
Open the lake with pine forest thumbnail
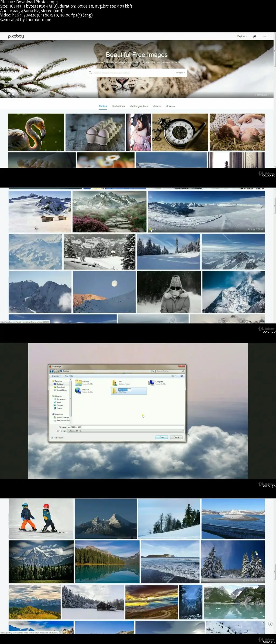pyautogui.click(x=107, y=562)
